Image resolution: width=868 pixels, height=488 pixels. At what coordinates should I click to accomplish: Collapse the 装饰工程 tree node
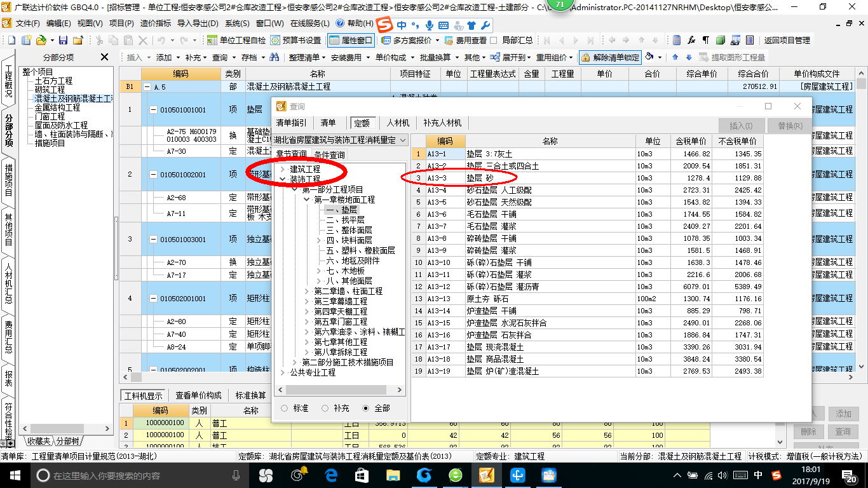pyautogui.click(x=283, y=179)
